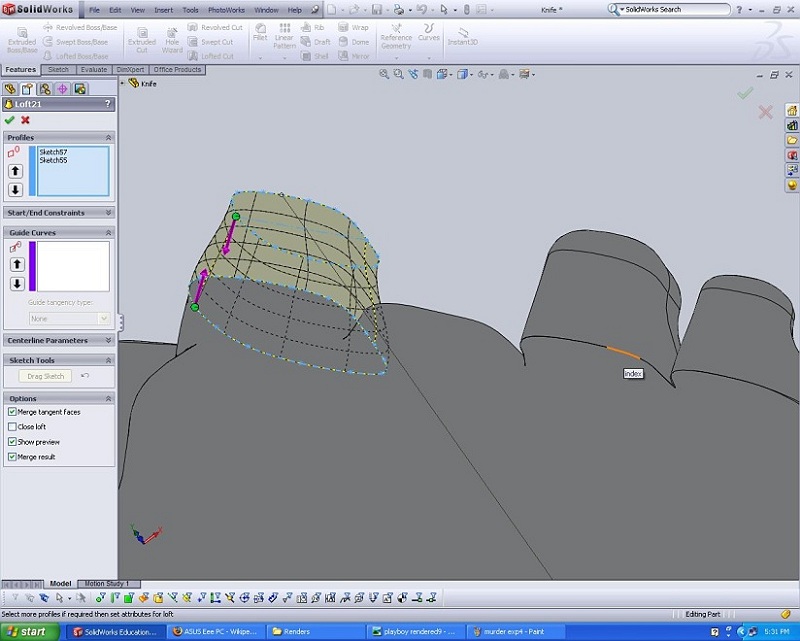Move guide curve down in Guide Curves
This screenshot has height=641, width=800.
16,284
